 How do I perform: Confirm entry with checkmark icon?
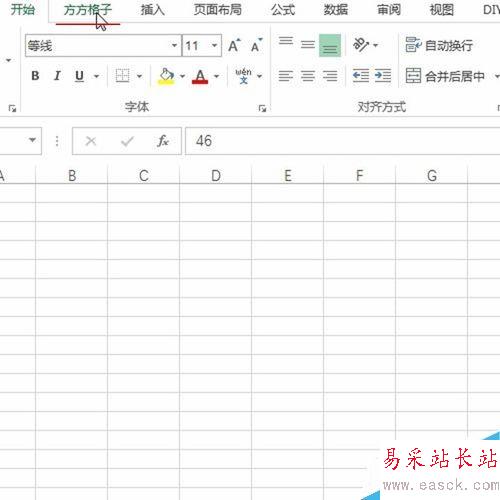click(x=127, y=141)
